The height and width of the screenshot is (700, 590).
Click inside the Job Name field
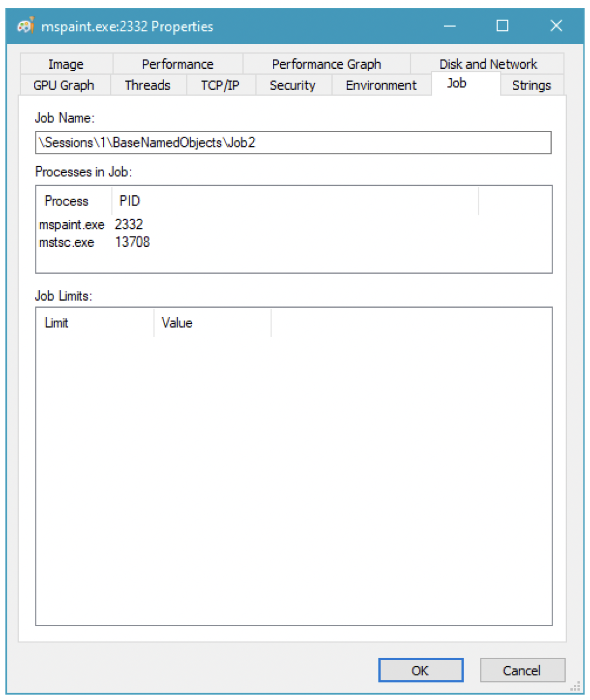click(293, 143)
